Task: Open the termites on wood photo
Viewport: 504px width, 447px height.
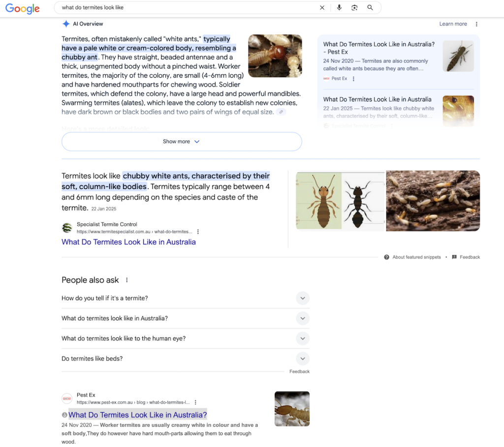Action: [433, 201]
